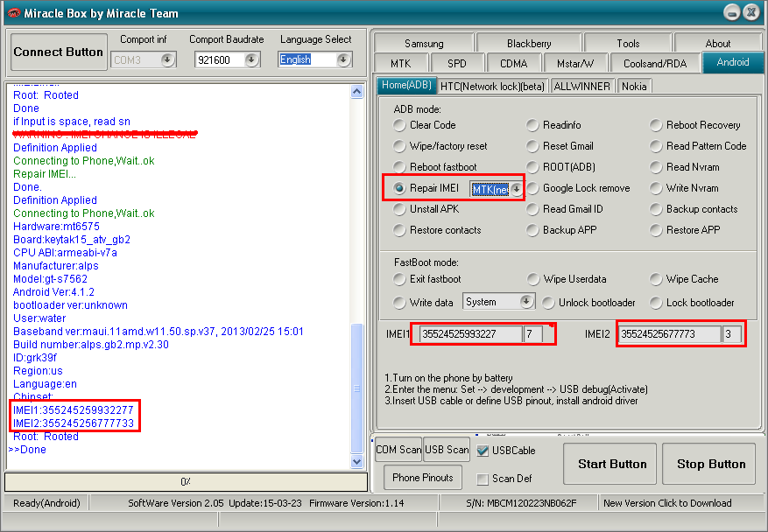Switch to the Mstar/W tab
The image size is (768, 532).
[575, 63]
